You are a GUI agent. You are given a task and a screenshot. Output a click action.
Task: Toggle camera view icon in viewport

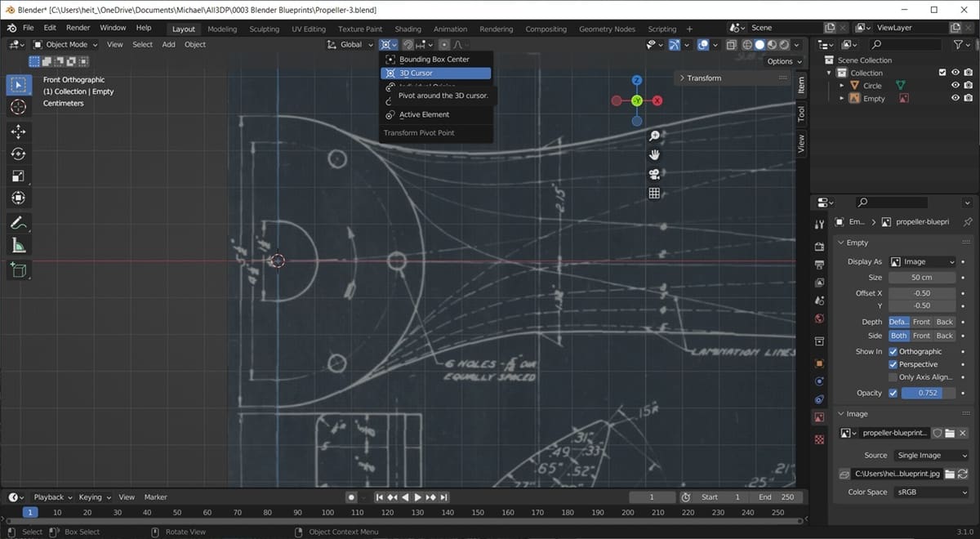(654, 174)
